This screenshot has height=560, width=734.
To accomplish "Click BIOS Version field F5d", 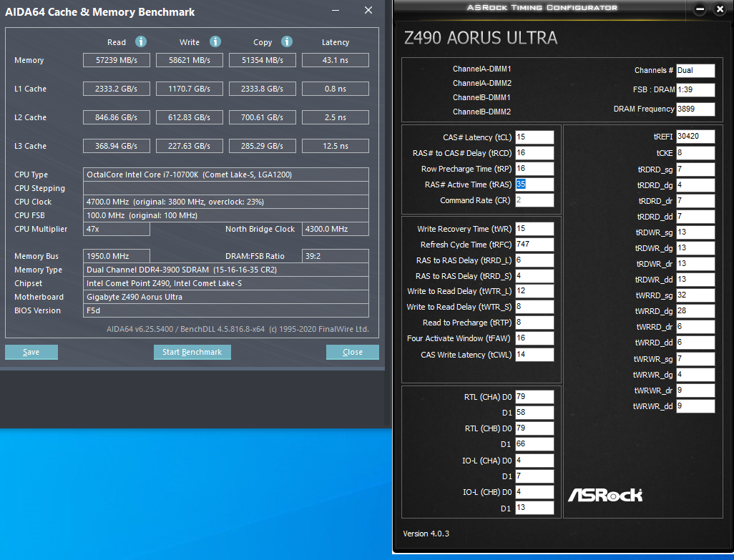I will (x=225, y=310).
